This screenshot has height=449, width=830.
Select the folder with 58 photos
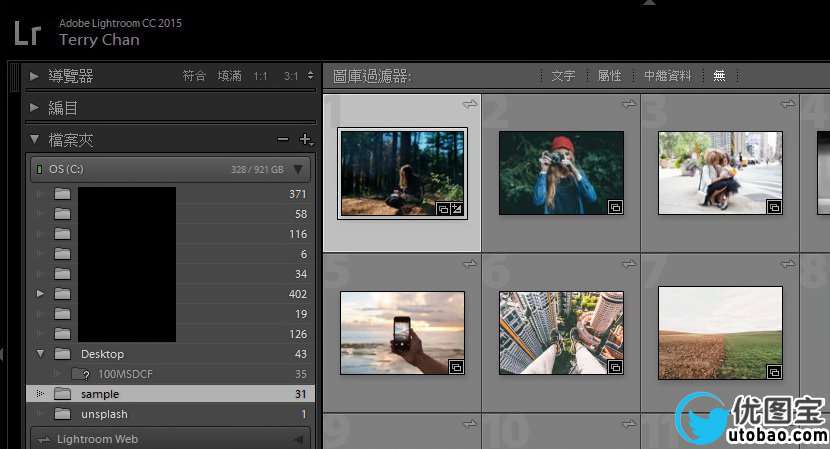(170, 214)
